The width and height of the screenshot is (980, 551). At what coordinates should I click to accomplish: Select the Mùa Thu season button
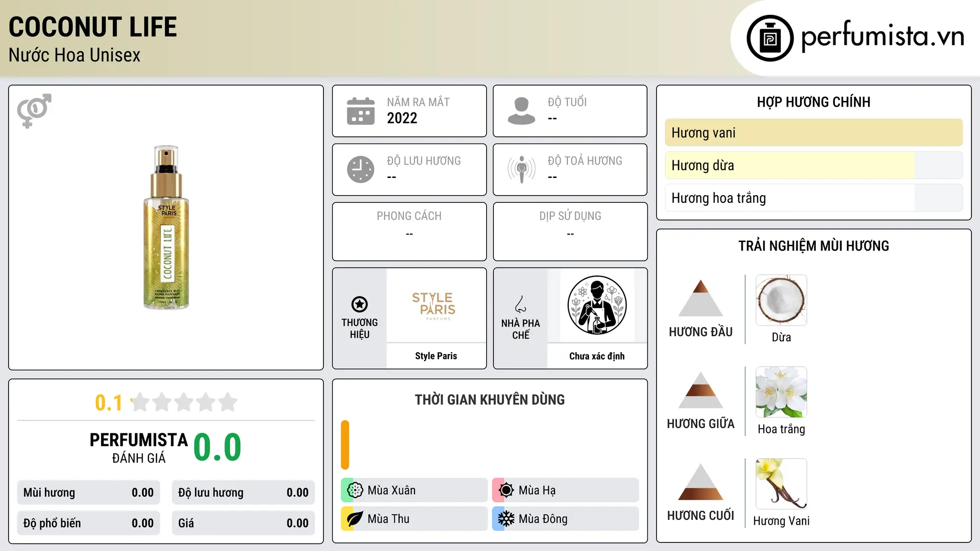click(x=414, y=519)
